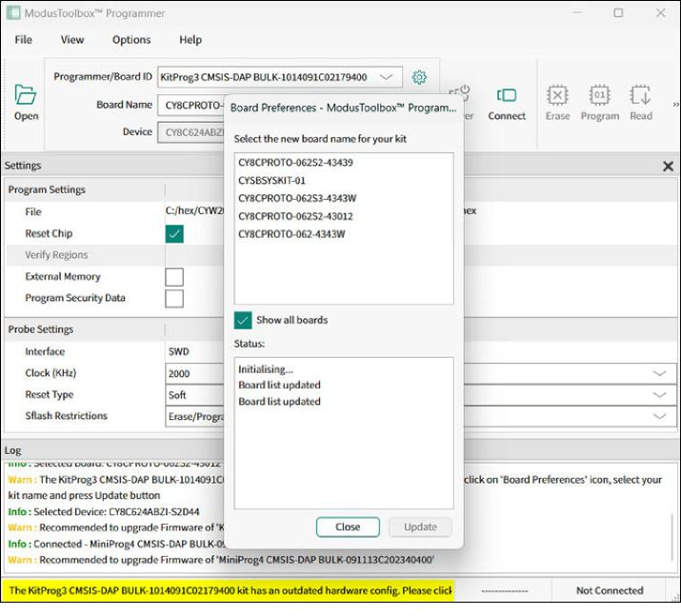The height and width of the screenshot is (616, 681).
Task: Click the Read chip icon
Action: (x=641, y=104)
